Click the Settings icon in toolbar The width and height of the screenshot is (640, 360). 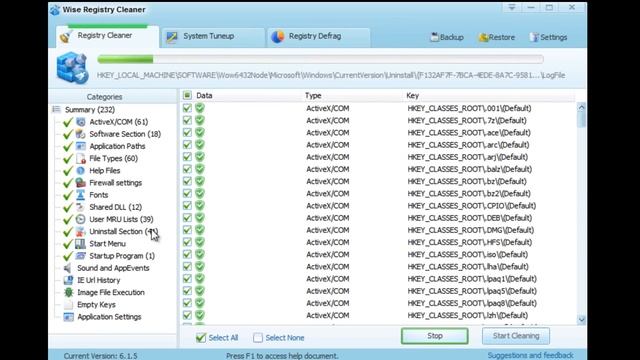point(534,37)
